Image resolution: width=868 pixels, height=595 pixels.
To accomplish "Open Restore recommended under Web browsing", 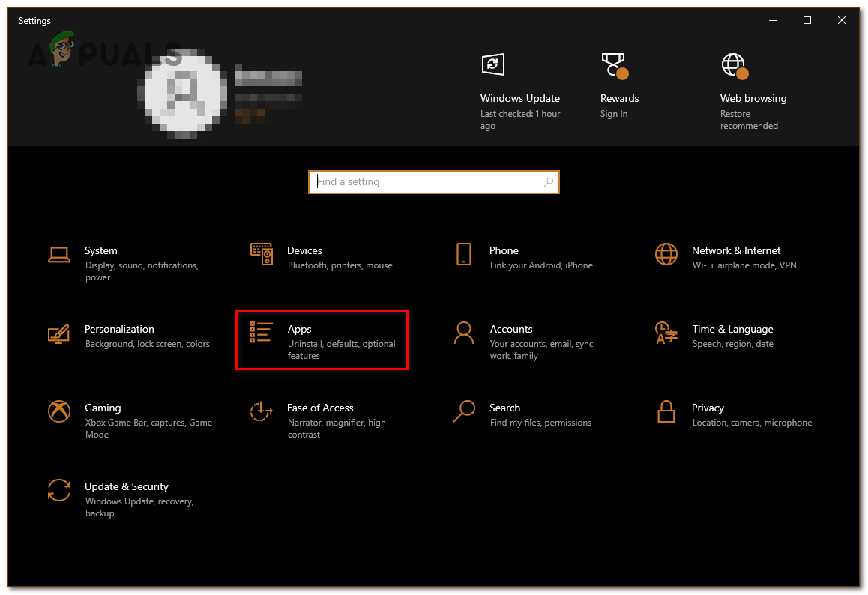I will pos(749,120).
